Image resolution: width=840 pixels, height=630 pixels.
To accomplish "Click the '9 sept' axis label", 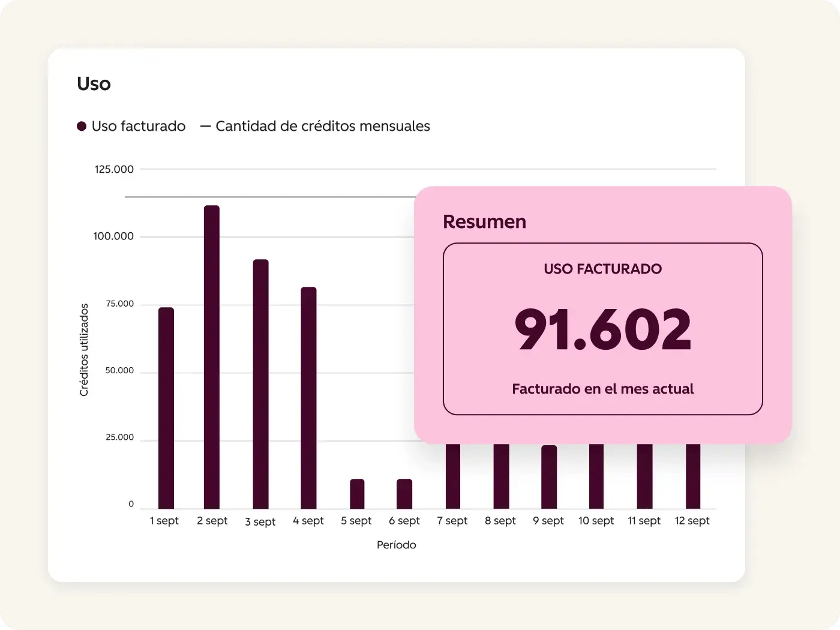I will [548, 521].
